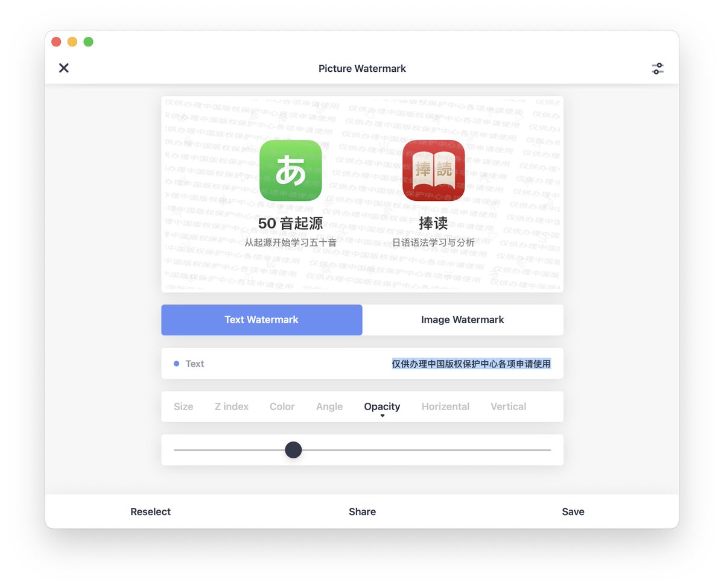Save the watermarked picture

[573, 511]
